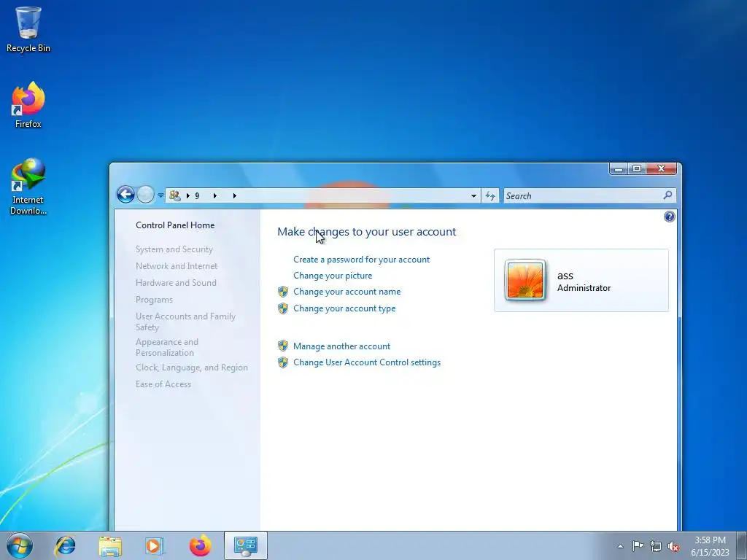Click the flower account picture thumbnail
The height and width of the screenshot is (560, 747).
tap(525, 281)
